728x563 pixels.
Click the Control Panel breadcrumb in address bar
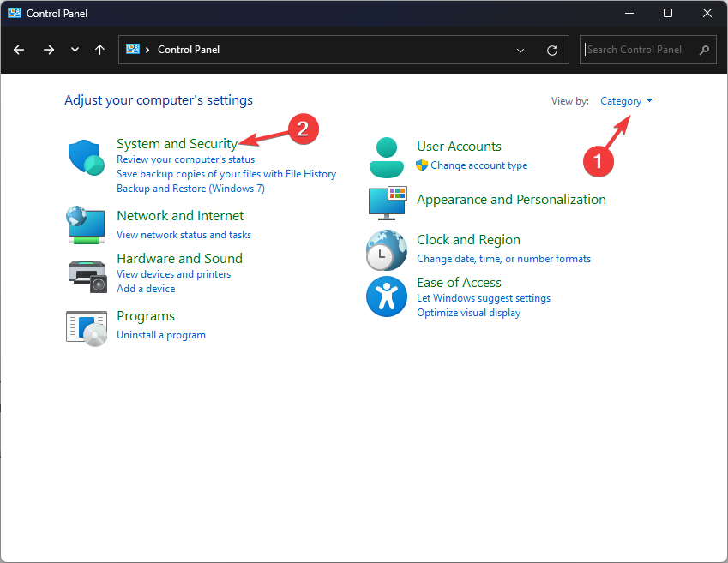coord(189,50)
